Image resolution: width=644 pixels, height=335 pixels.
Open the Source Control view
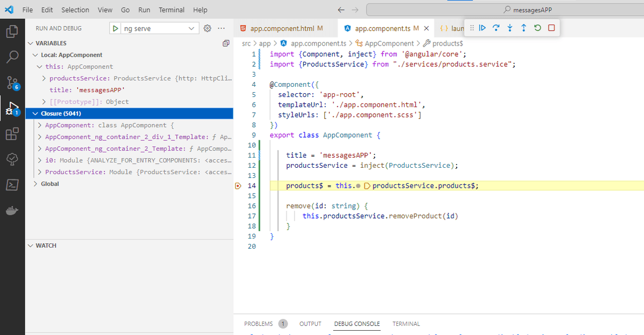point(12,82)
